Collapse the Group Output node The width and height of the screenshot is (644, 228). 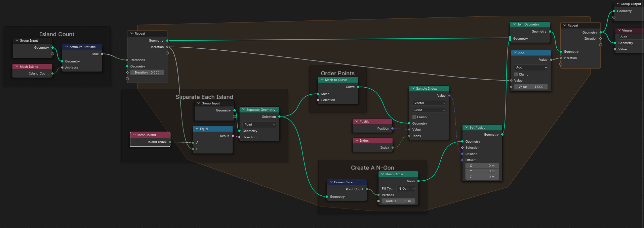click(x=618, y=4)
